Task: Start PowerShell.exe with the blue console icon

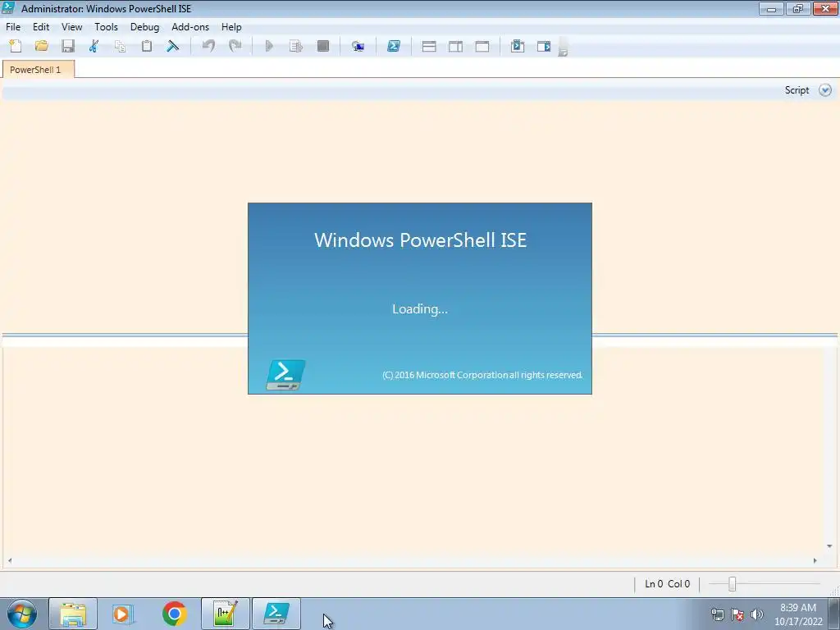Action: coord(394,46)
